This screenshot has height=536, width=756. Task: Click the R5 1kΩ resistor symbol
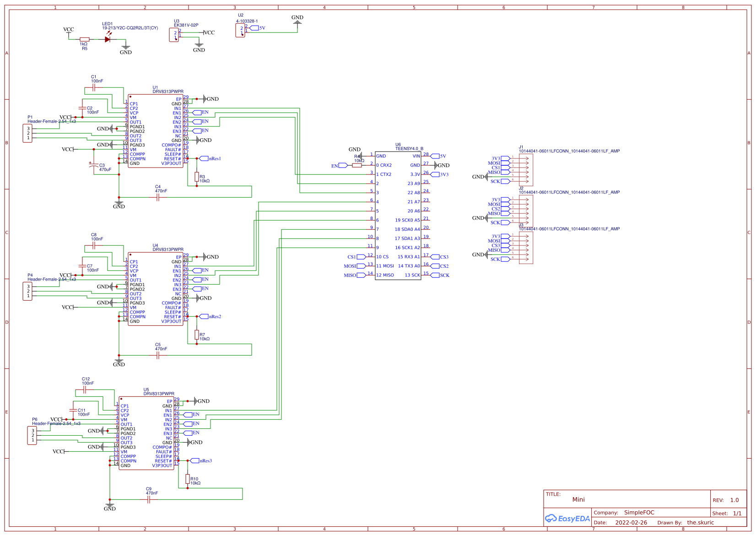(x=84, y=39)
